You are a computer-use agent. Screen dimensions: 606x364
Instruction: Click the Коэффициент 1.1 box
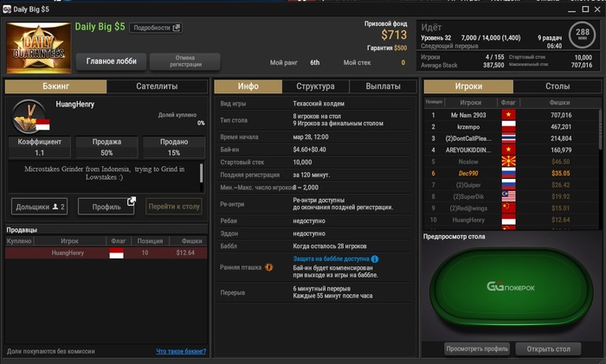click(x=40, y=147)
